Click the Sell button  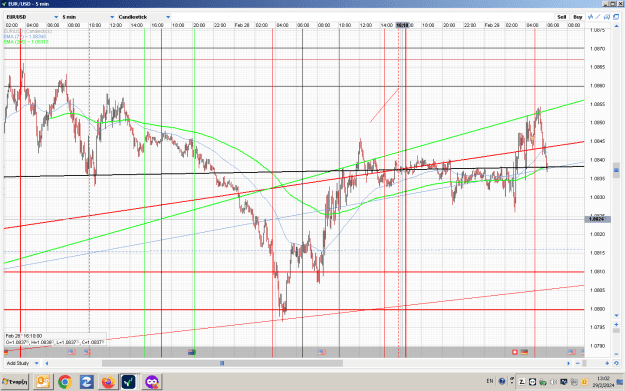pyautogui.click(x=562, y=17)
